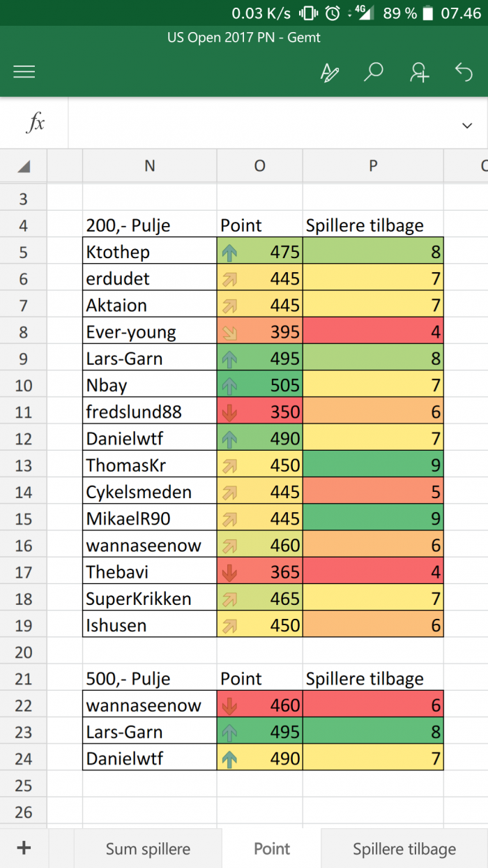This screenshot has width=488, height=868.
Task: Tap the undo arrow icon
Action: click(x=464, y=72)
